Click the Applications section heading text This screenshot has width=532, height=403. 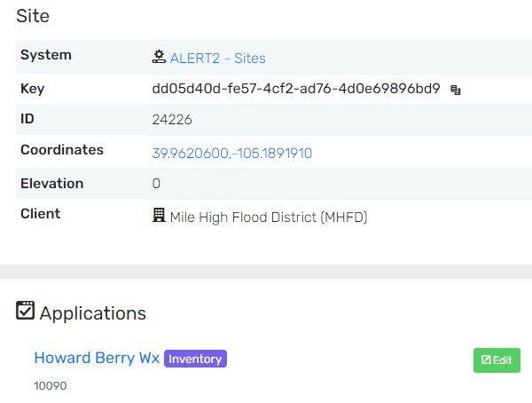pyautogui.click(x=92, y=312)
